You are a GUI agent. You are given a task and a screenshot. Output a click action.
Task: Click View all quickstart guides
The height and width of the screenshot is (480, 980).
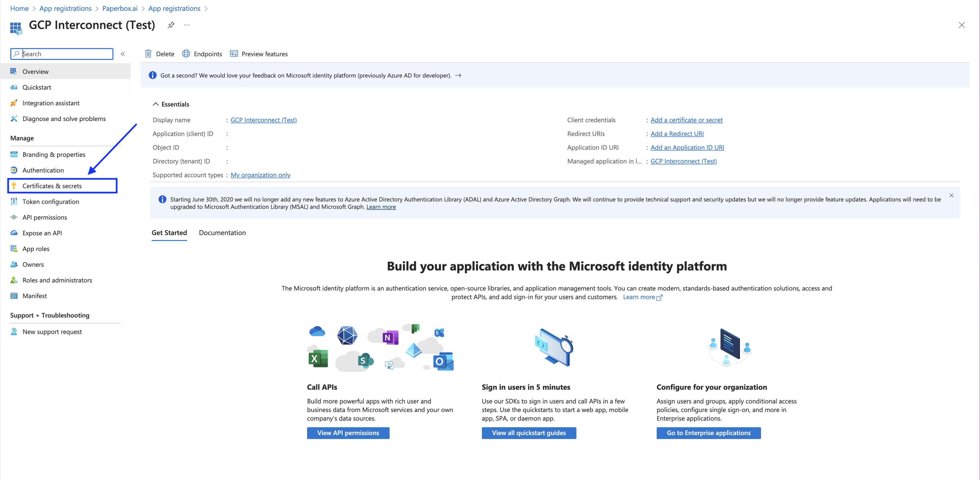coord(529,433)
